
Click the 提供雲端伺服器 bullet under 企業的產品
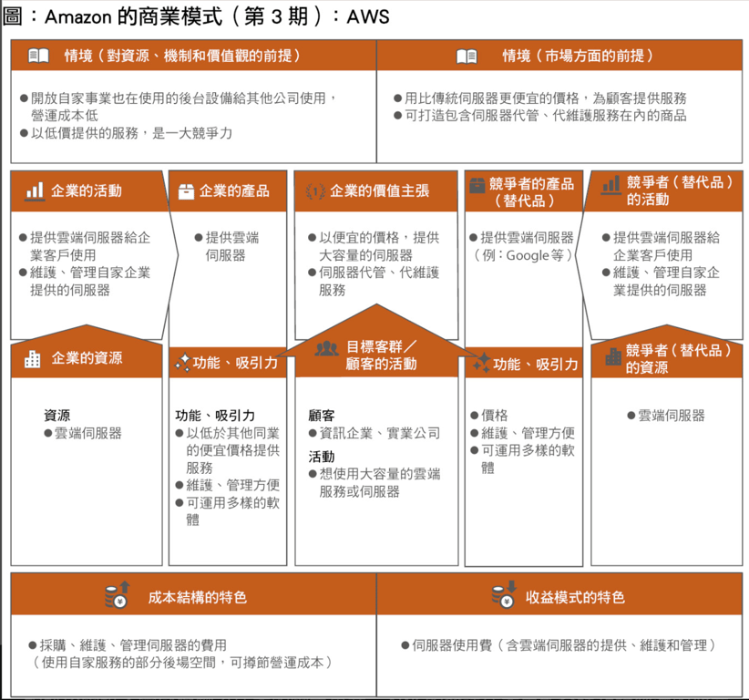coord(227,247)
